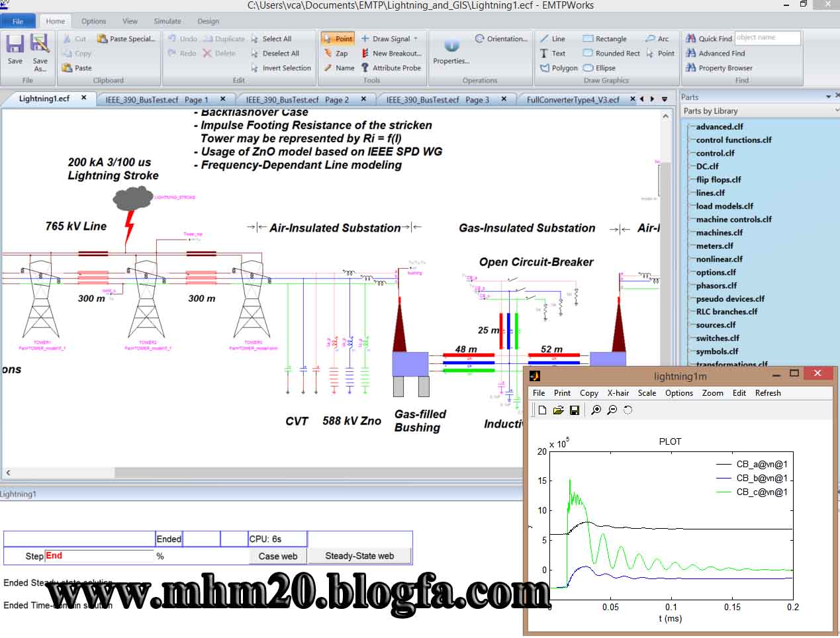Click in the Quick Find object name field

click(767, 38)
